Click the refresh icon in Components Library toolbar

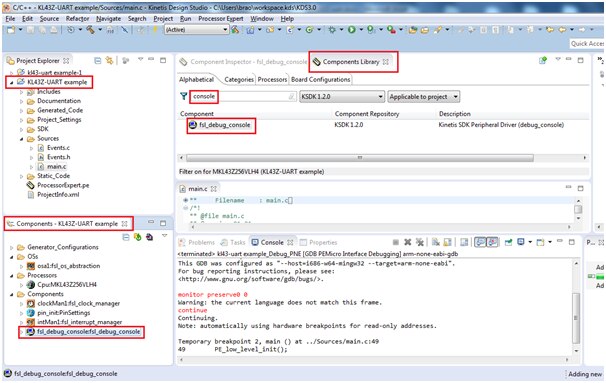543,60
